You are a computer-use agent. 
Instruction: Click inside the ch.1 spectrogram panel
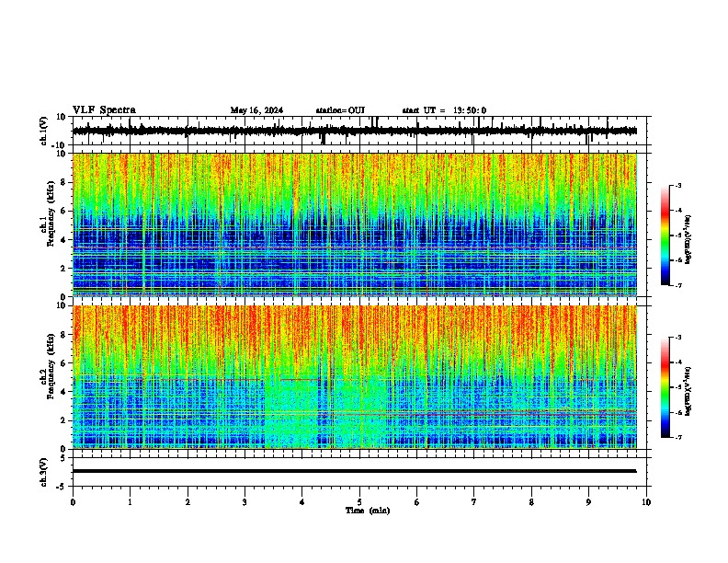[x=355, y=224]
